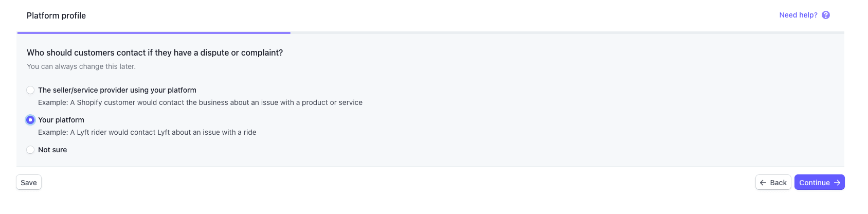
Task: Click the Shopify customer example text
Action: point(200,102)
